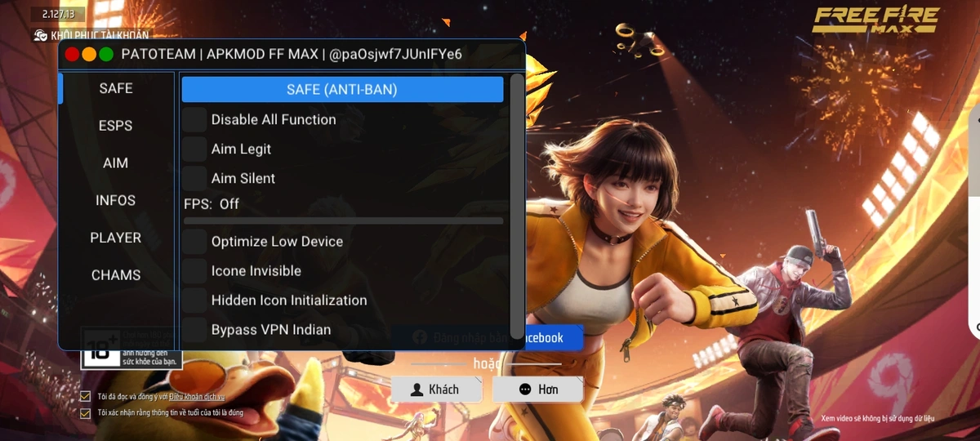Screen dimensions: 980x441
Task: Open the Điều khoản dịch vụ link
Action: point(197,397)
